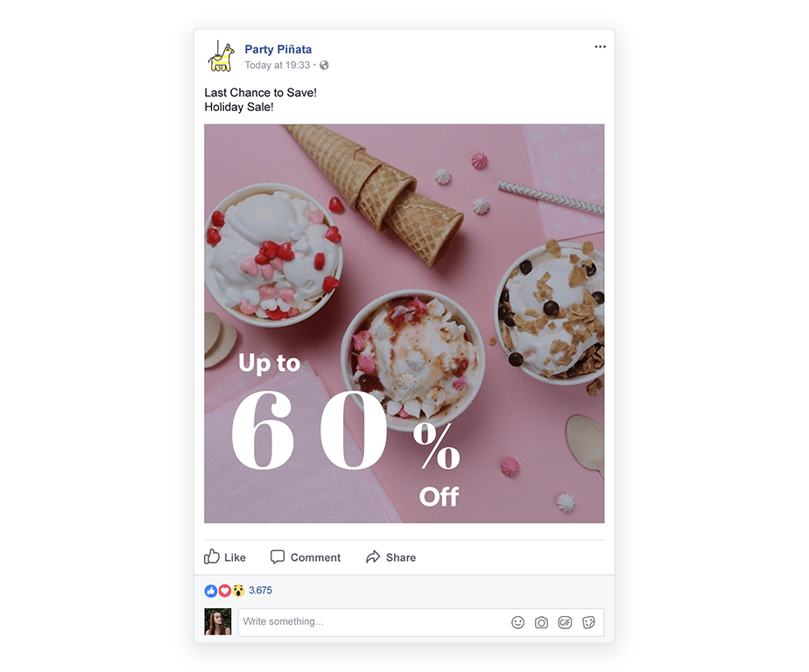Attach a photo with camera icon
The height and width of the screenshot is (672, 809).
point(541,622)
